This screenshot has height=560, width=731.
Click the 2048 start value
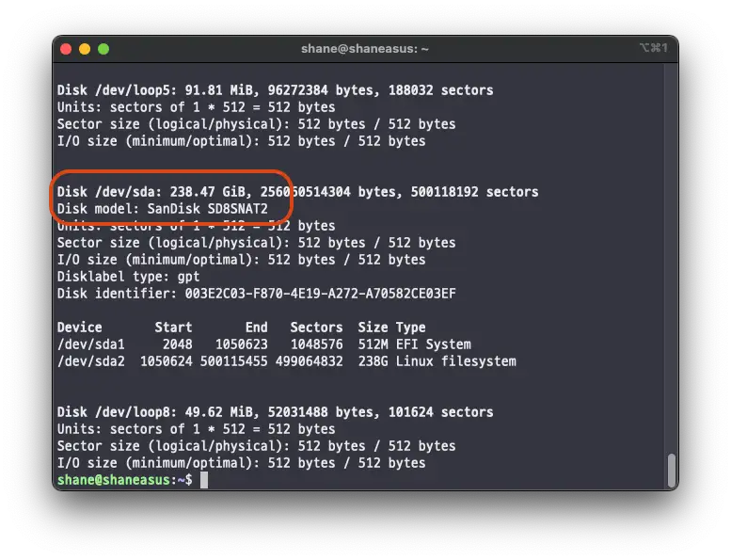(x=177, y=344)
